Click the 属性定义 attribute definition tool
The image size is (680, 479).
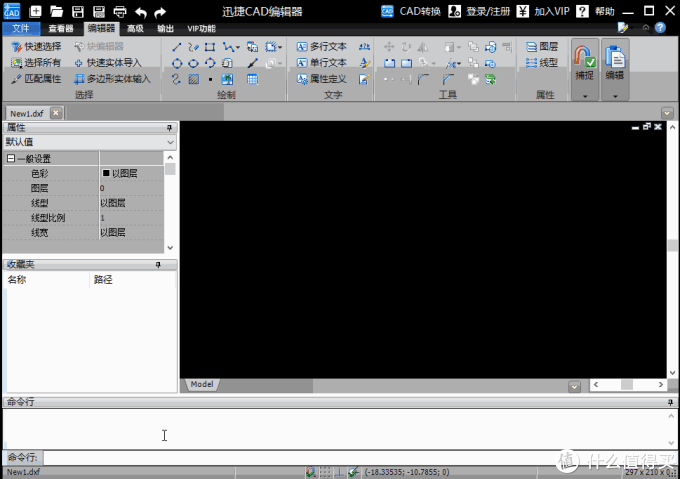[321, 79]
